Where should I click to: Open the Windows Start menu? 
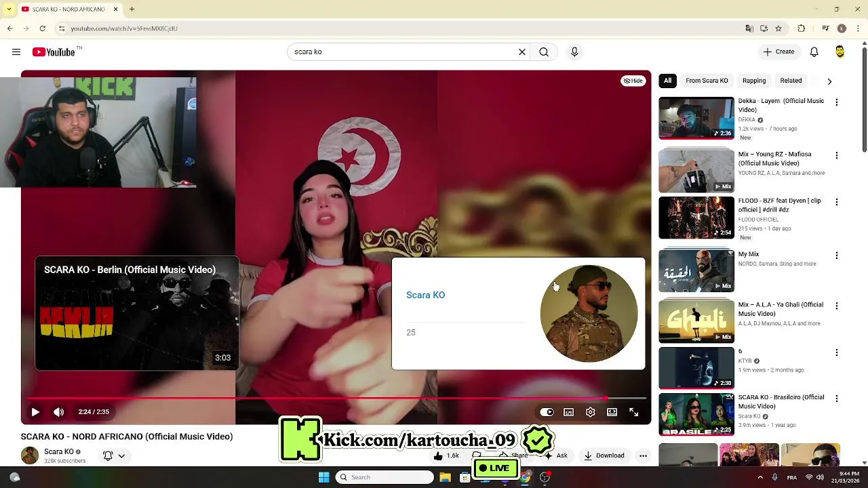[x=323, y=477]
